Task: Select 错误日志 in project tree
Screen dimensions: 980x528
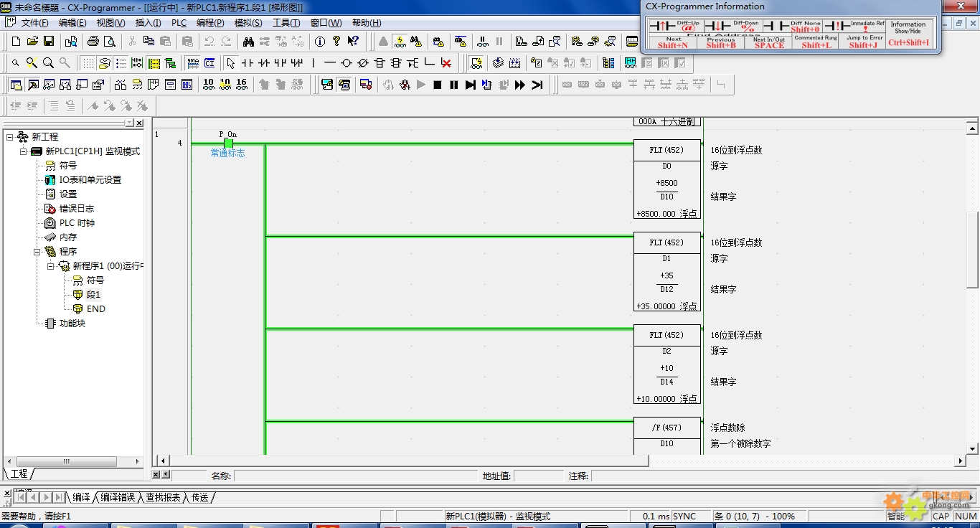Action: tap(76, 209)
